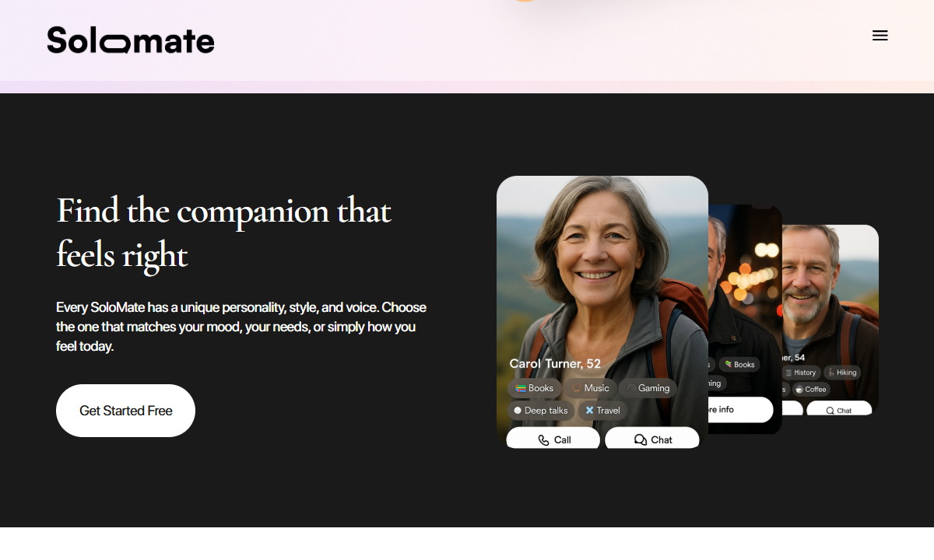Click the SoloMate logo
934x560 pixels.
(131, 40)
